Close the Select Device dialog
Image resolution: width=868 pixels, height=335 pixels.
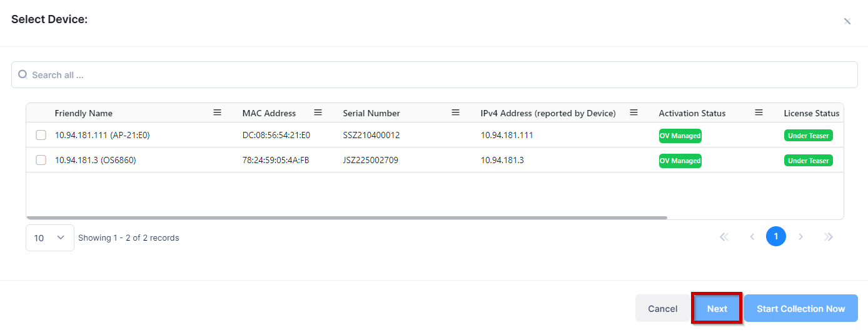click(x=847, y=21)
